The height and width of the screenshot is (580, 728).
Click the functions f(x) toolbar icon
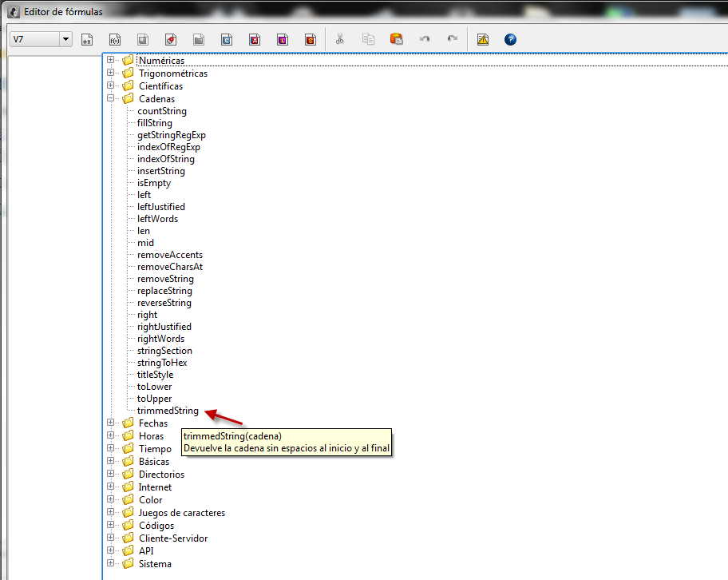tap(115, 39)
